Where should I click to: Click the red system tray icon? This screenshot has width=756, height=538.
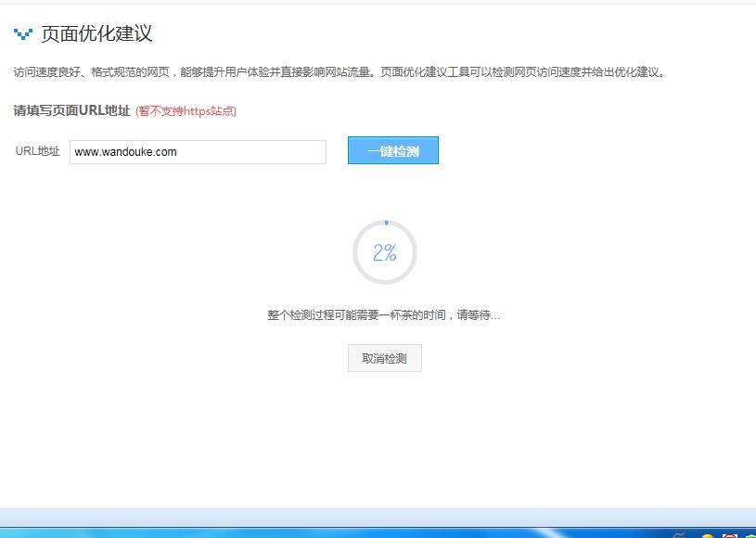pyautogui.click(x=730, y=536)
